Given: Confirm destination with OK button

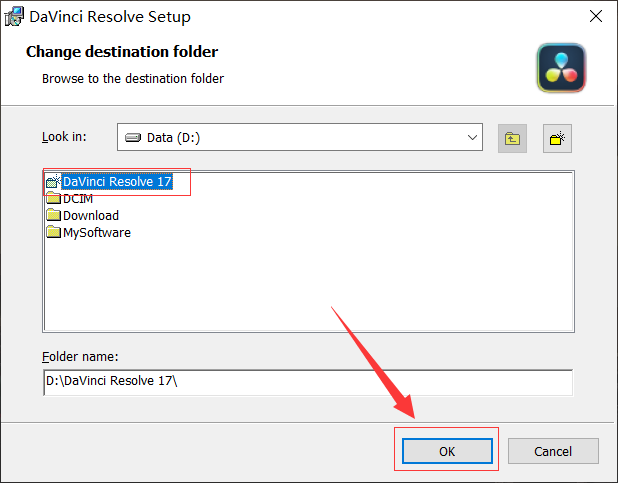Looking at the screenshot, I should [x=447, y=451].
